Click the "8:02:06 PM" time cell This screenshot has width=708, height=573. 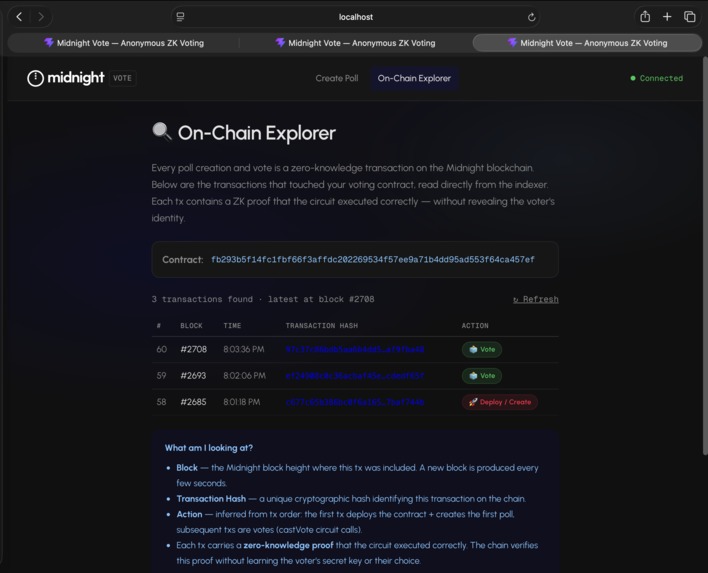click(244, 376)
